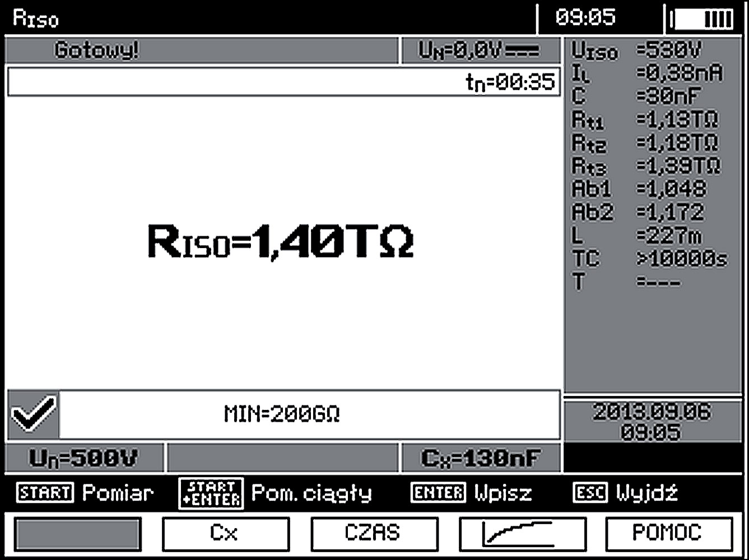The image size is (749, 560).
Task: Click the T =--- temperature row
Action: [x=626, y=282]
